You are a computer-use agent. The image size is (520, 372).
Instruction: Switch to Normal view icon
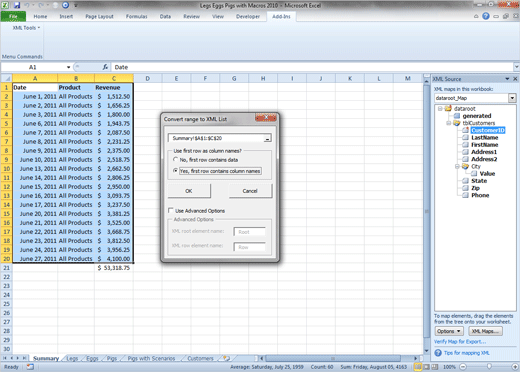coord(417,367)
